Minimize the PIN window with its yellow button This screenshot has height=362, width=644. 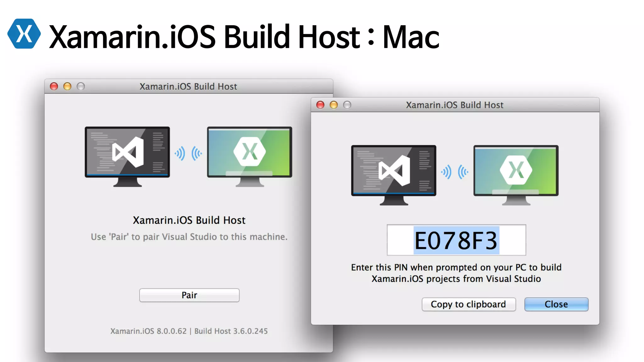tap(334, 105)
